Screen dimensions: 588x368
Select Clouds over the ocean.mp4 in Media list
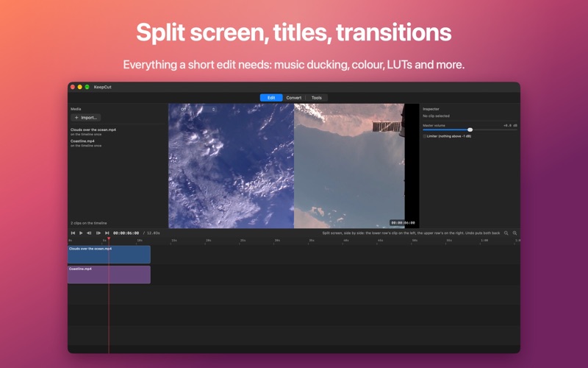[93, 132]
